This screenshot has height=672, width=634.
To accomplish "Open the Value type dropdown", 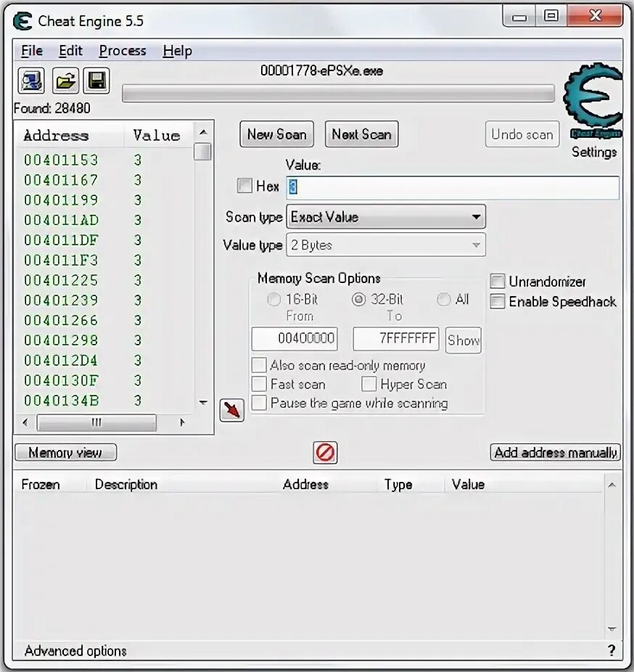I will point(386,245).
